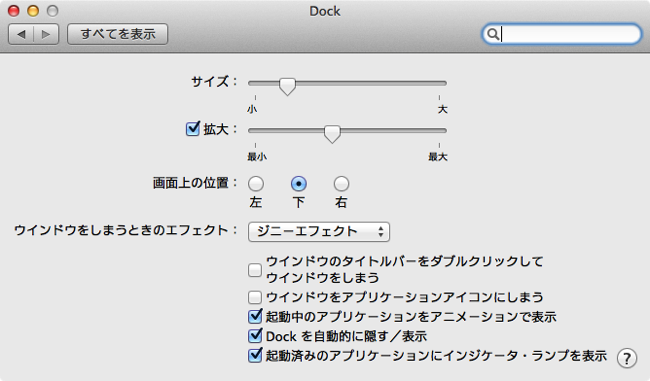Uncheck Dock を自動的に隠す／表示
The width and height of the screenshot is (650, 381).
(x=255, y=336)
